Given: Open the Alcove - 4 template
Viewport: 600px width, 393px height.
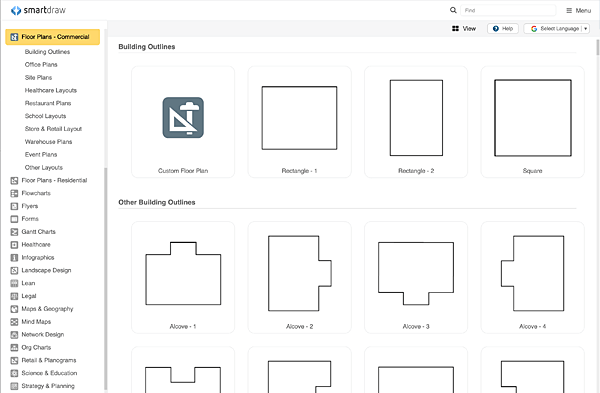Looking at the screenshot, I should click(x=532, y=277).
